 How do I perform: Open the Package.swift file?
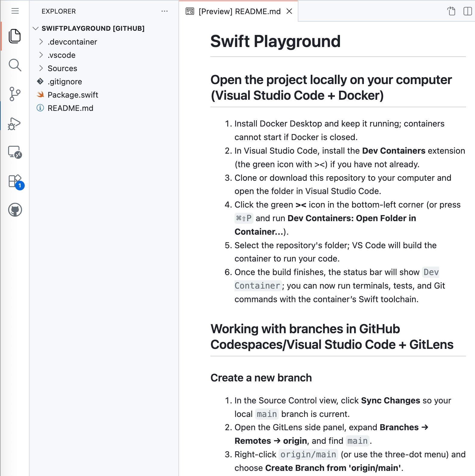pyautogui.click(x=104, y=95)
